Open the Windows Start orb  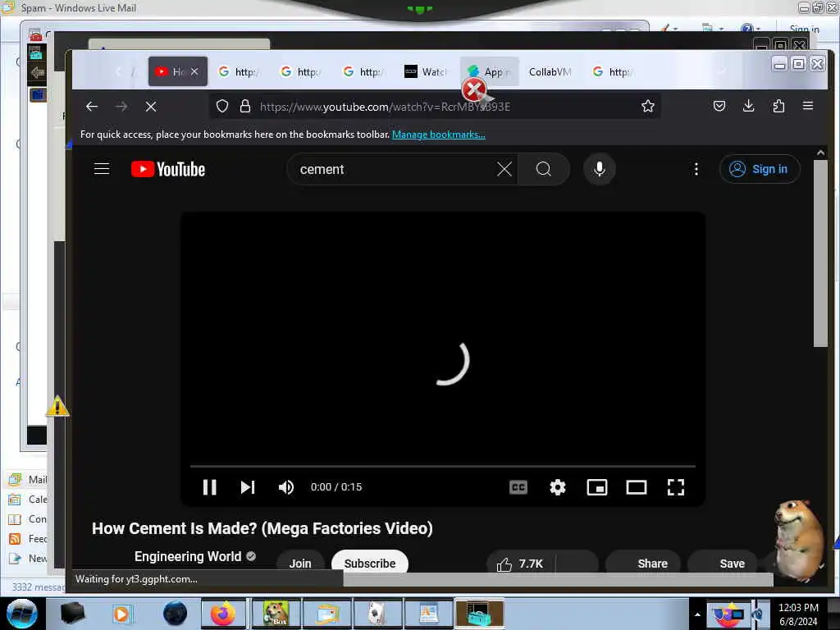tap(22, 614)
